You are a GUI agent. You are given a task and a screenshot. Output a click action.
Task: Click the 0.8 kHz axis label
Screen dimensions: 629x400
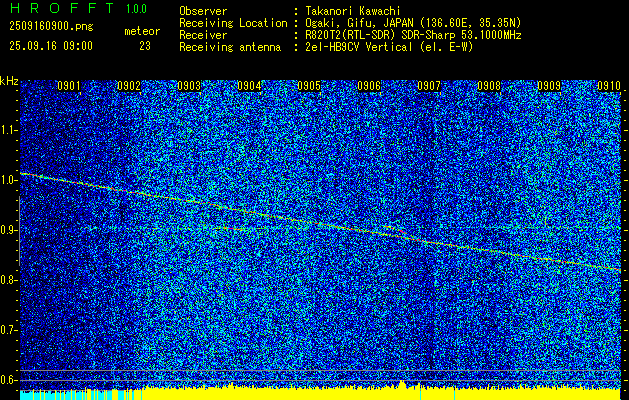click(8, 280)
